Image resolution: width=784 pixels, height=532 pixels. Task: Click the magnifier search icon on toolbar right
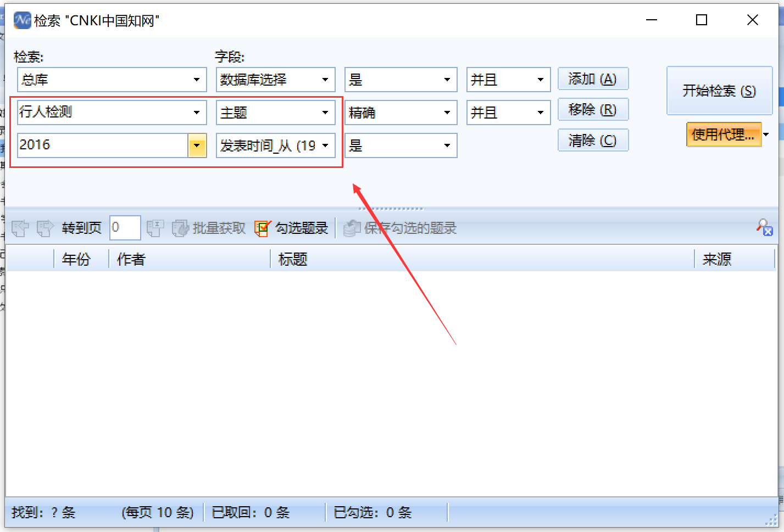coord(764,228)
